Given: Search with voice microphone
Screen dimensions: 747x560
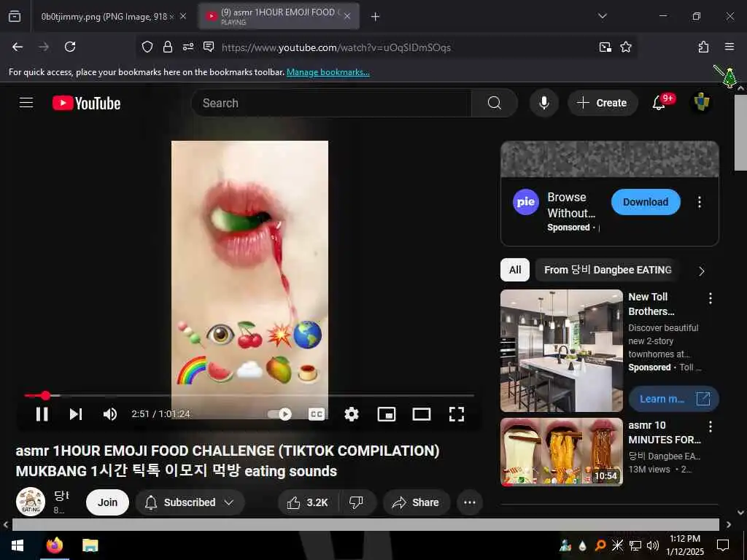Looking at the screenshot, I should [x=544, y=103].
